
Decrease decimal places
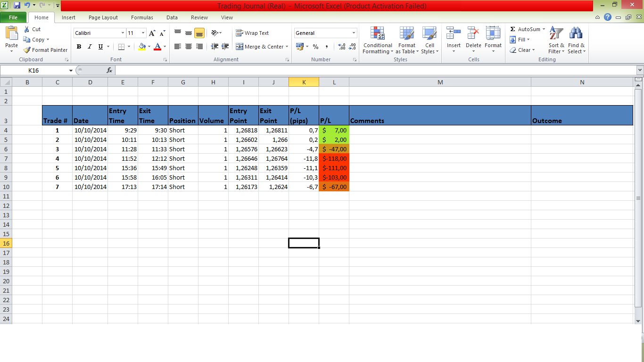click(x=353, y=47)
